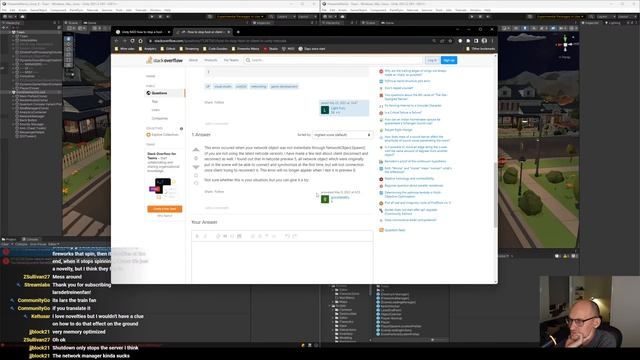Viewport: 640px width, 360px height.
Task: Bookmark the answer
Action: [x=196, y=176]
